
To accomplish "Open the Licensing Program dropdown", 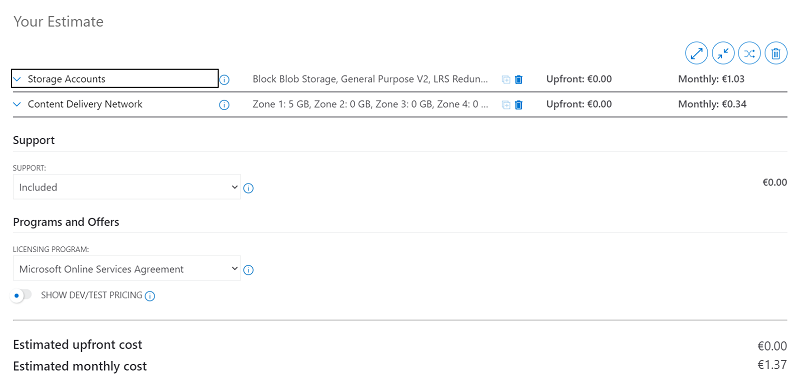I will coord(127,268).
